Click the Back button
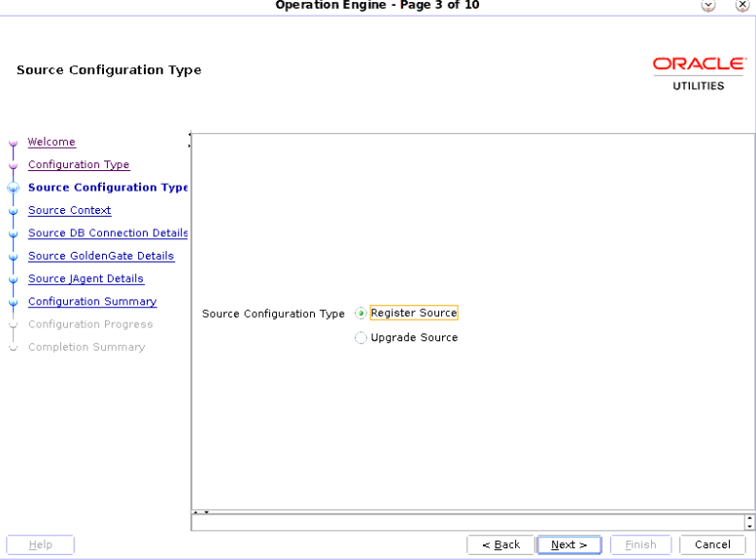Image resolution: width=756 pixels, height=560 pixels. coord(500,544)
